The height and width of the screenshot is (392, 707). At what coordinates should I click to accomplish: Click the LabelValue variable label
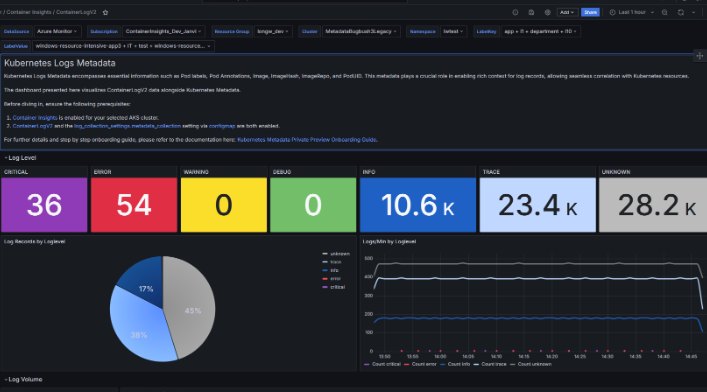[16, 46]
